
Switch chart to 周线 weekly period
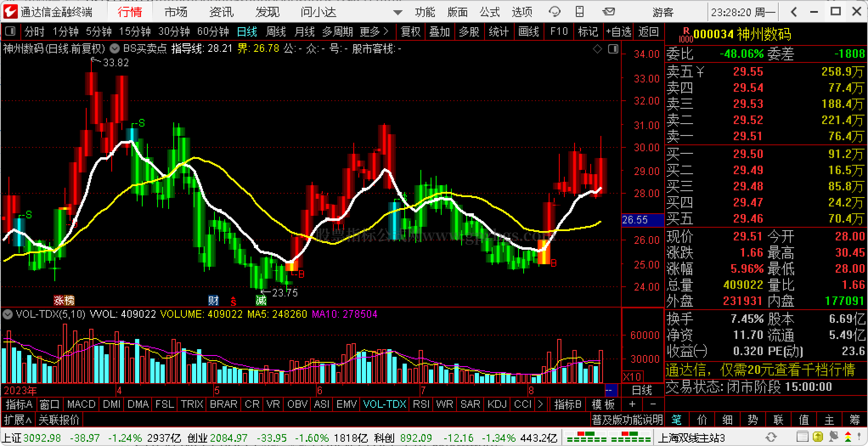coord(276,32)
